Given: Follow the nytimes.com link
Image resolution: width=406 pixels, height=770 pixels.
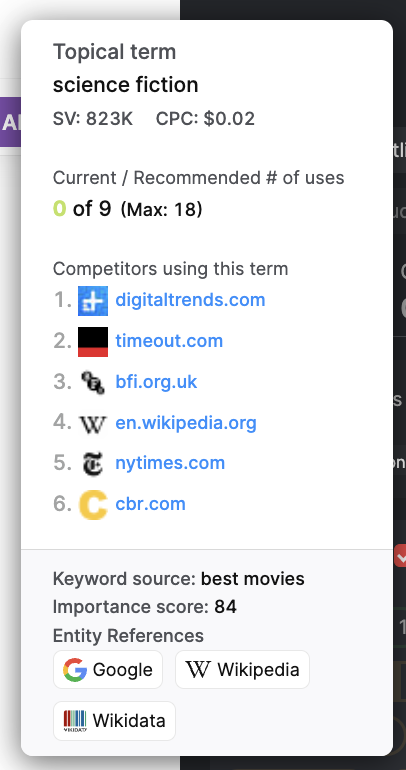Looking at the screenshot, I should coord(170,463).
